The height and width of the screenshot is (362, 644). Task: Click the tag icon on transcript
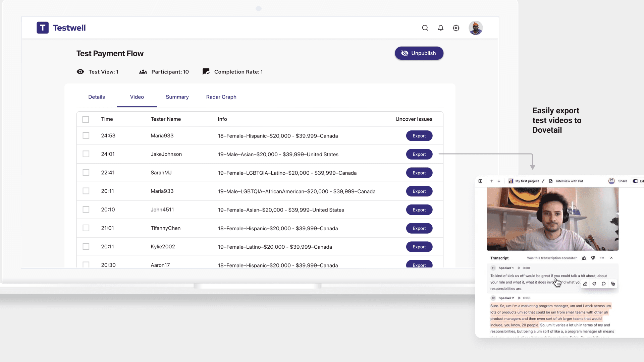point(594,284)
